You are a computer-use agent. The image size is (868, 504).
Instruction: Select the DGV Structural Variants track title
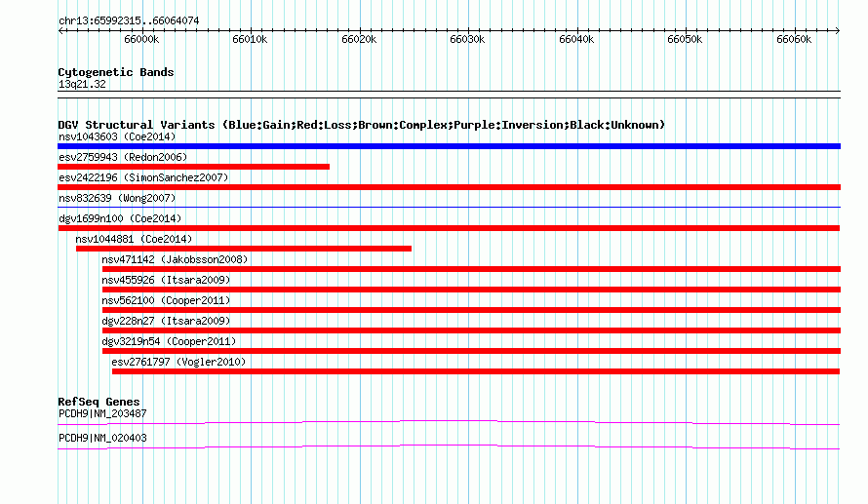(x=361, y=125)
